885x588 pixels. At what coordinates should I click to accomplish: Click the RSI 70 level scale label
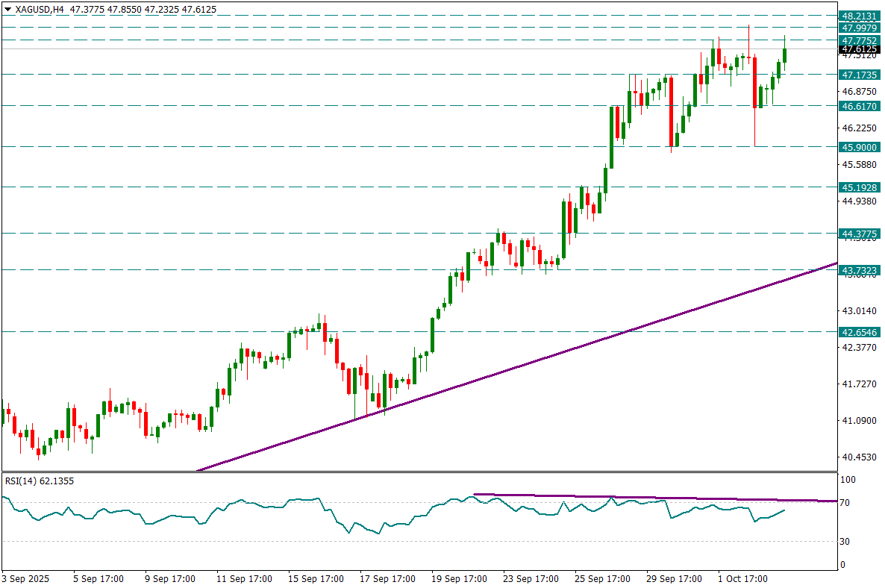(x=845, y=504)
